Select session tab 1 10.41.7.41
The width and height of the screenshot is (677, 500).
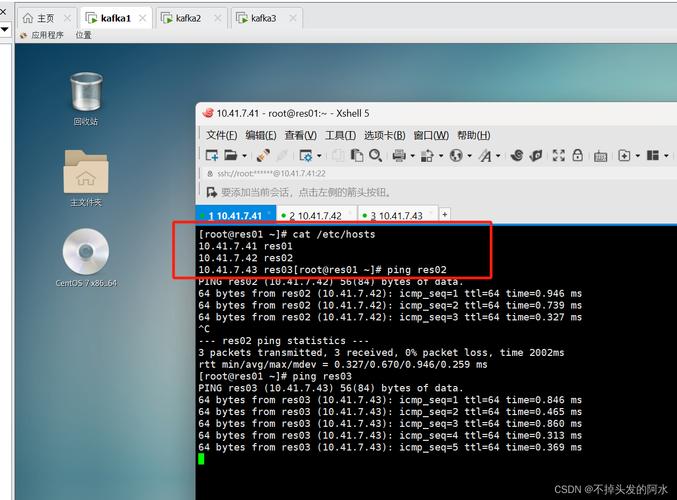click(236, 215)
